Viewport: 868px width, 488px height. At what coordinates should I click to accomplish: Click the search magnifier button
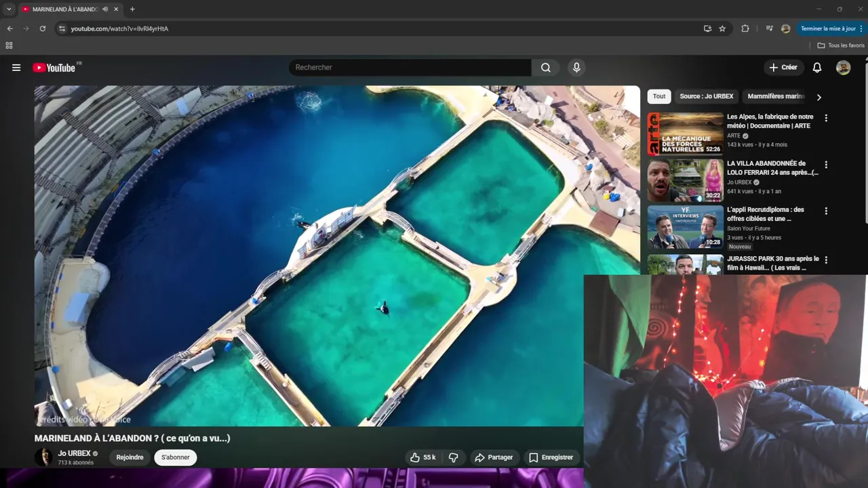coord(546,68)
